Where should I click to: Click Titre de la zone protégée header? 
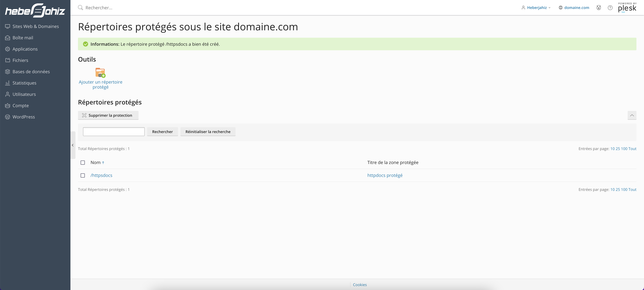(393, 163)
